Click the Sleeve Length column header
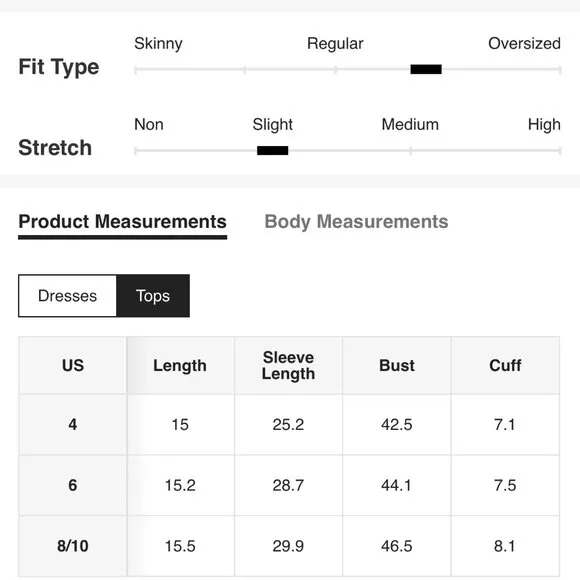580x580 pixels. (289, 365)
